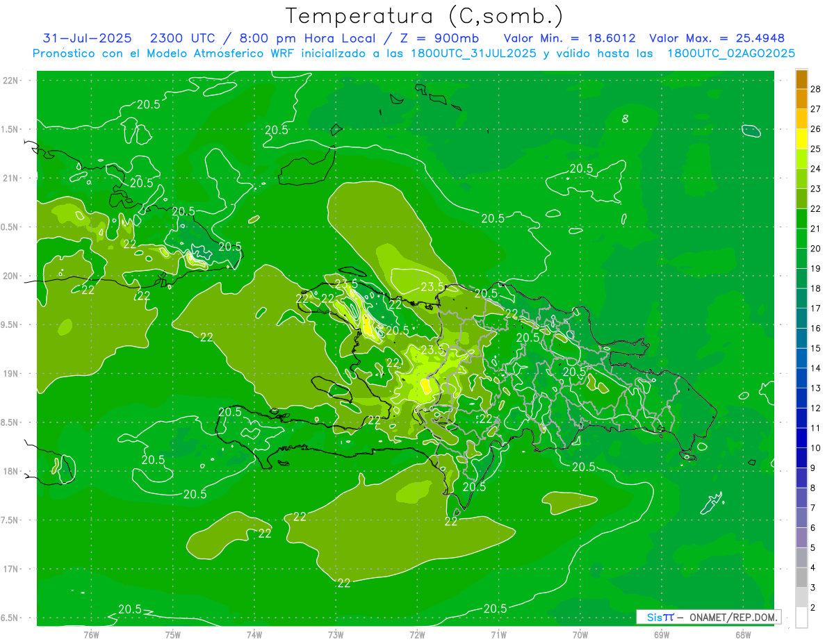This screenshot has height=644, width=834.
Task: Click the '17N' latitude axis label
Action: coord(10,569)
